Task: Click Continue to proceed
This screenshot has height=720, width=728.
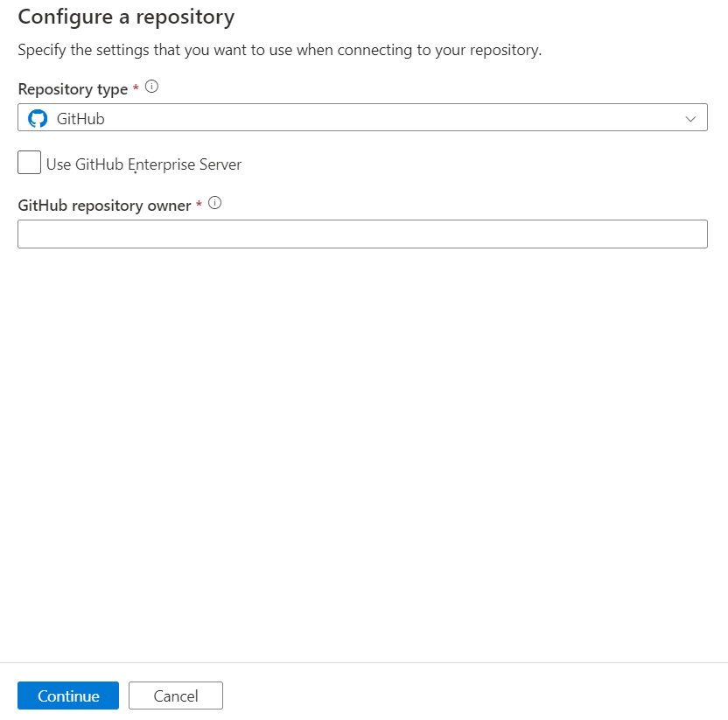Action: coord(67,696)
